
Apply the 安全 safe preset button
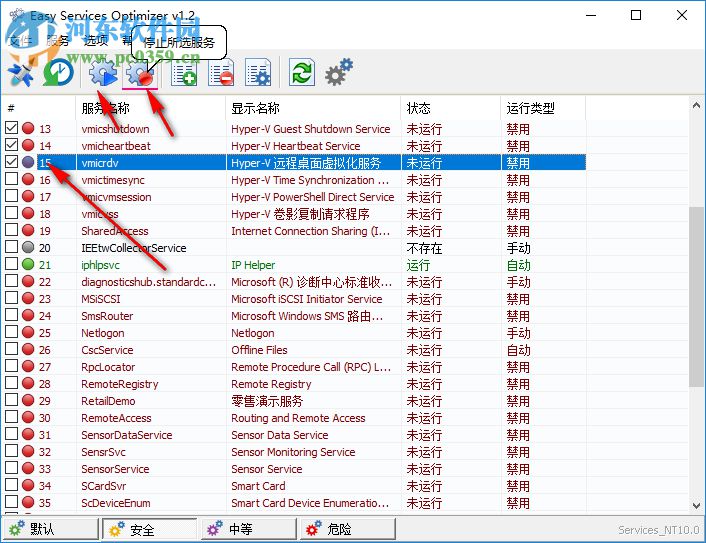tap(150, 529)
